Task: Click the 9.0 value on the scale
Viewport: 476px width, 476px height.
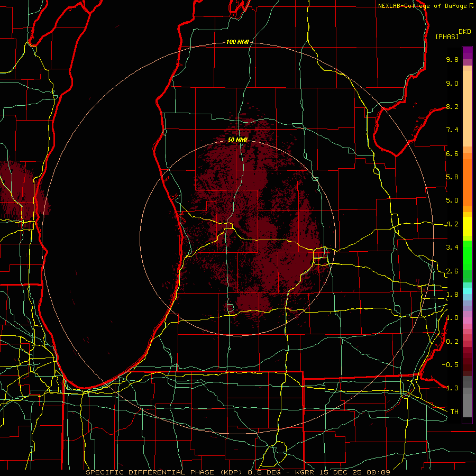Action: coord(452,83)
